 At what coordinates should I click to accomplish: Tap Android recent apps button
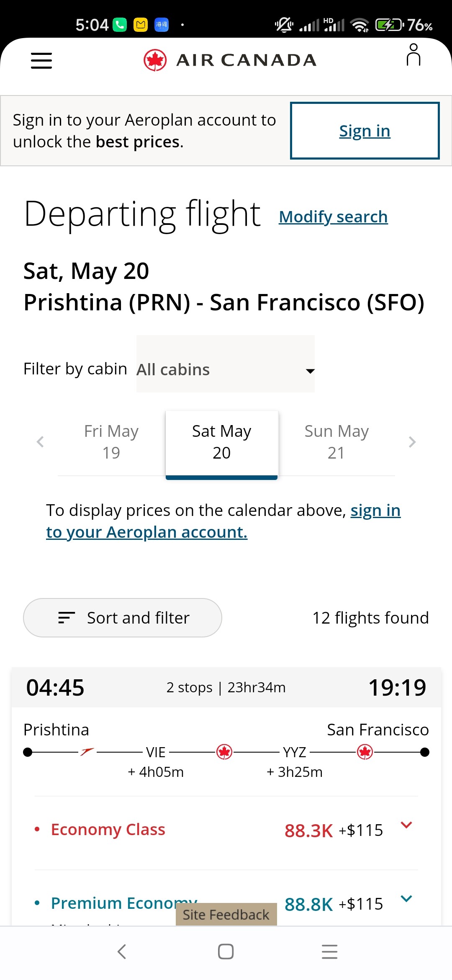click(x=329, y=952)
